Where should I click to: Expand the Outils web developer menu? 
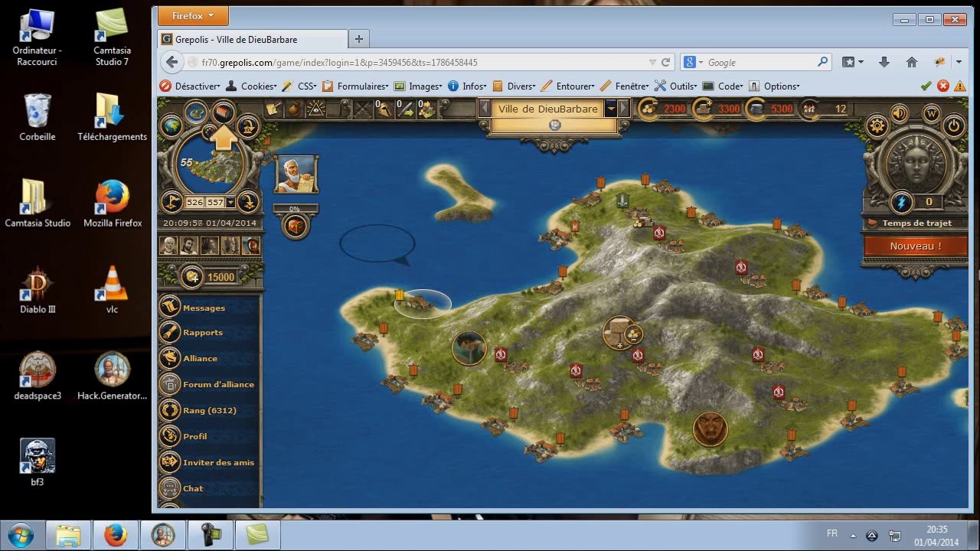(675, 86)
